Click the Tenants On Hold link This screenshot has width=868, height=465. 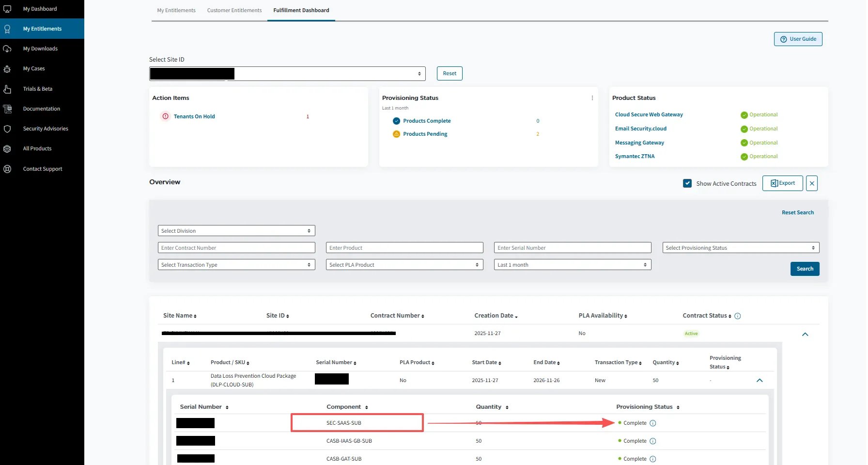[194, 116]
